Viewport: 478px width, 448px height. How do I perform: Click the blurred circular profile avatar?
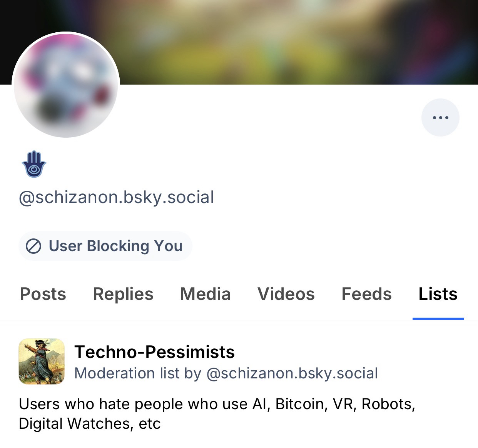66,85
